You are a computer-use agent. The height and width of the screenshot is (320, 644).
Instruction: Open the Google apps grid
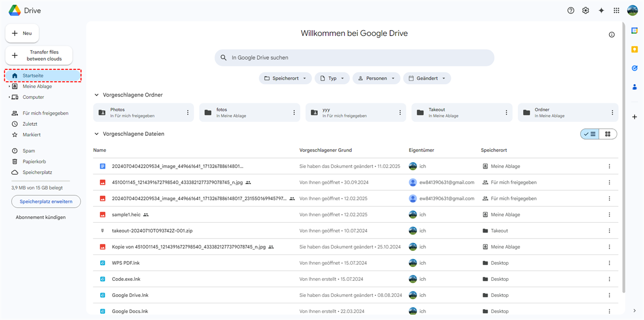(x=617, y=11)
